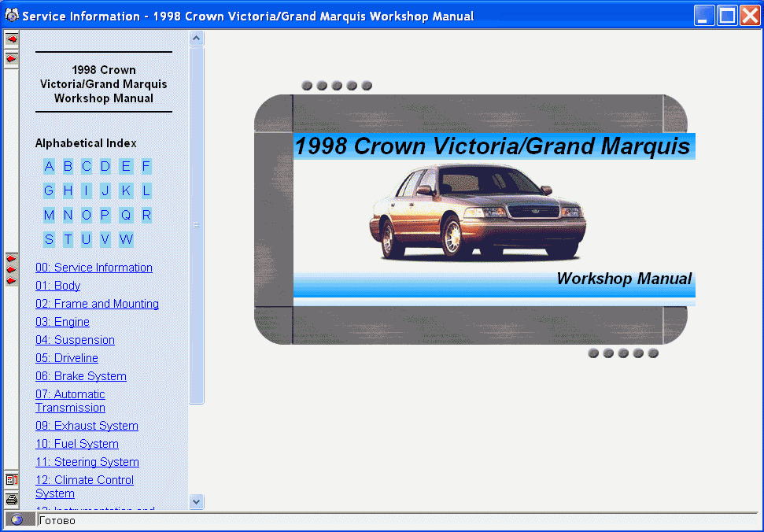Jump to letter A in the Alphabetical Index

[49, 167]
